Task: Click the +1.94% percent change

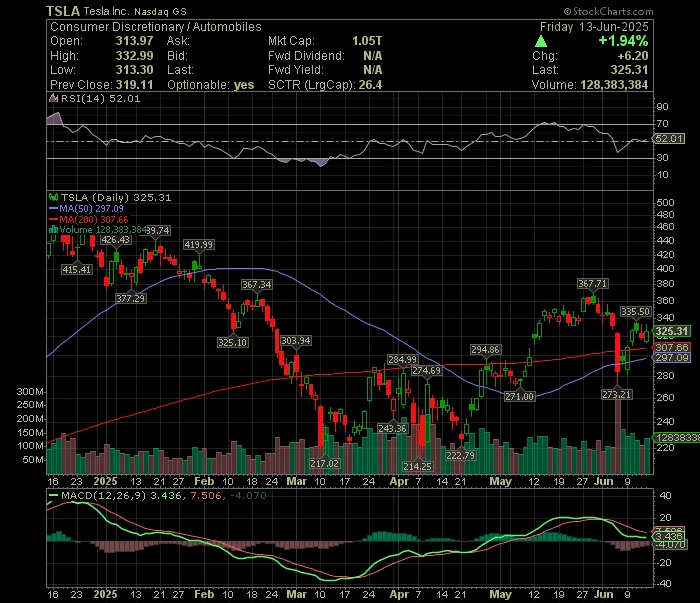Action: pos(623,41)
